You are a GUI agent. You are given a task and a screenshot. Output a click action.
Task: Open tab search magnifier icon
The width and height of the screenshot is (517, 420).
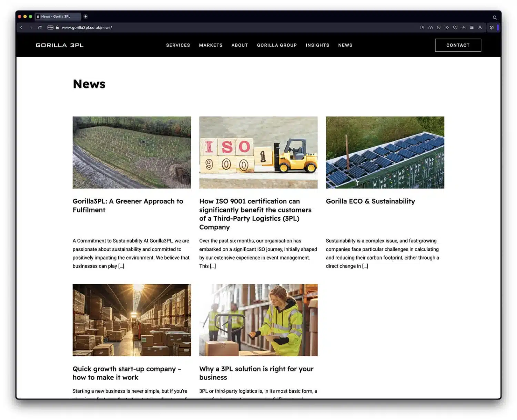point(495,17)
